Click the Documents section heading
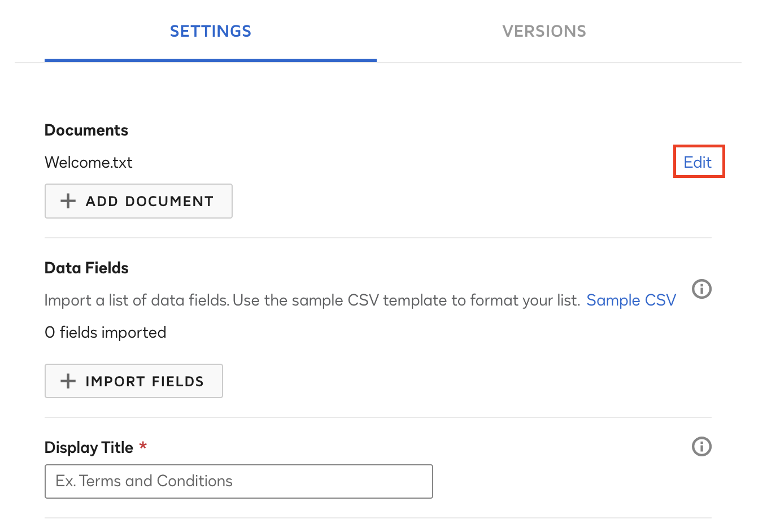 tap(86, 130)
